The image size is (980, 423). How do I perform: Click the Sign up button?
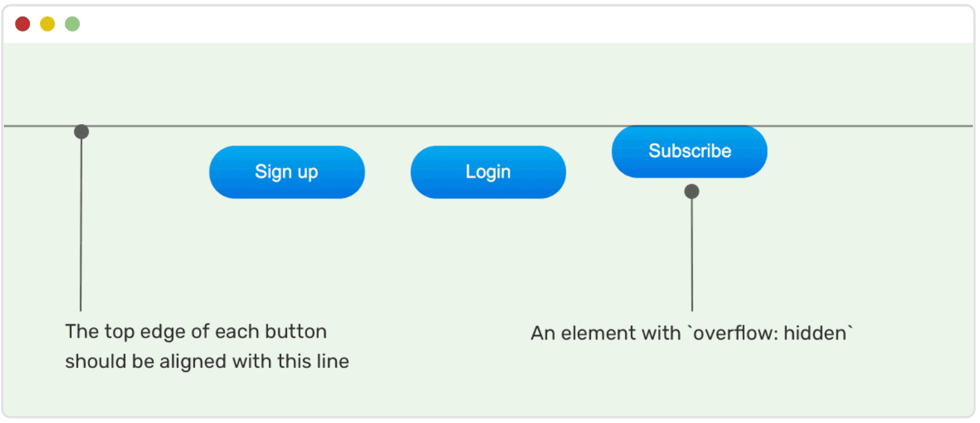tap(286, 172)
